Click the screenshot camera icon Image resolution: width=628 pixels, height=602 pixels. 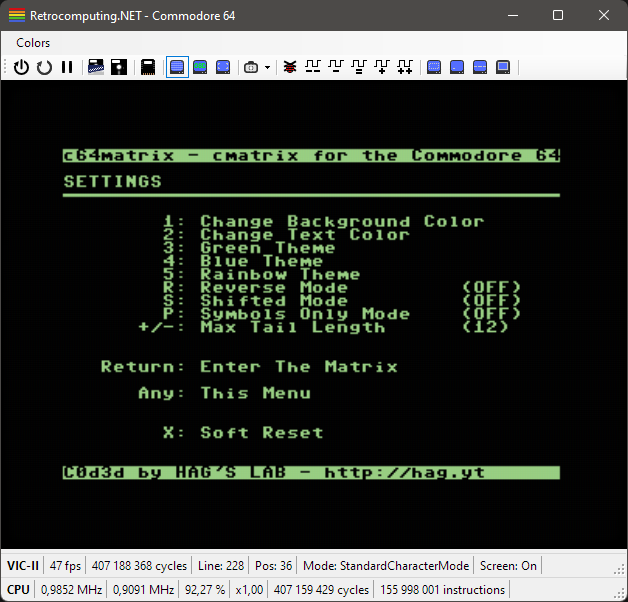[251, 67]
